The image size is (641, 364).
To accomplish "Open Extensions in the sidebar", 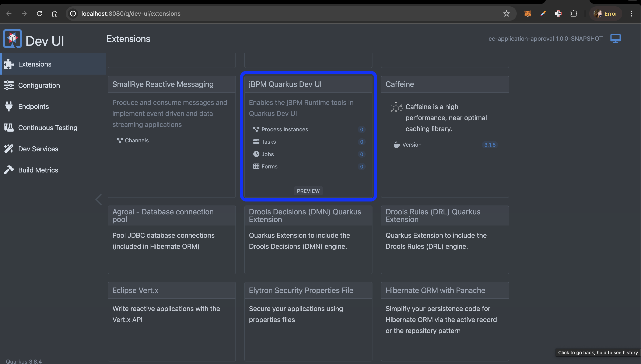I will coord(53,64).
